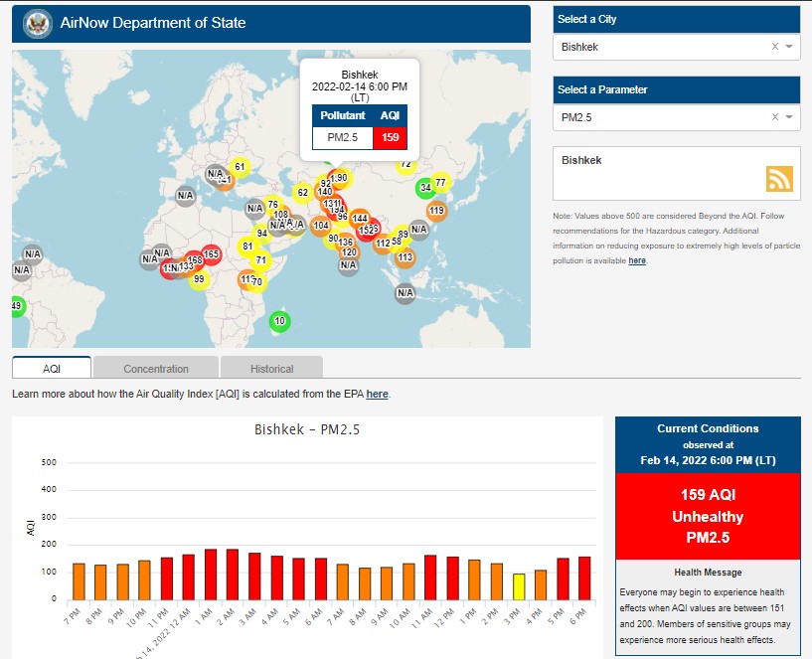812x659 pixels.
Task: Click the yellow map marker showing AQI 99
Action: point(199,279)
